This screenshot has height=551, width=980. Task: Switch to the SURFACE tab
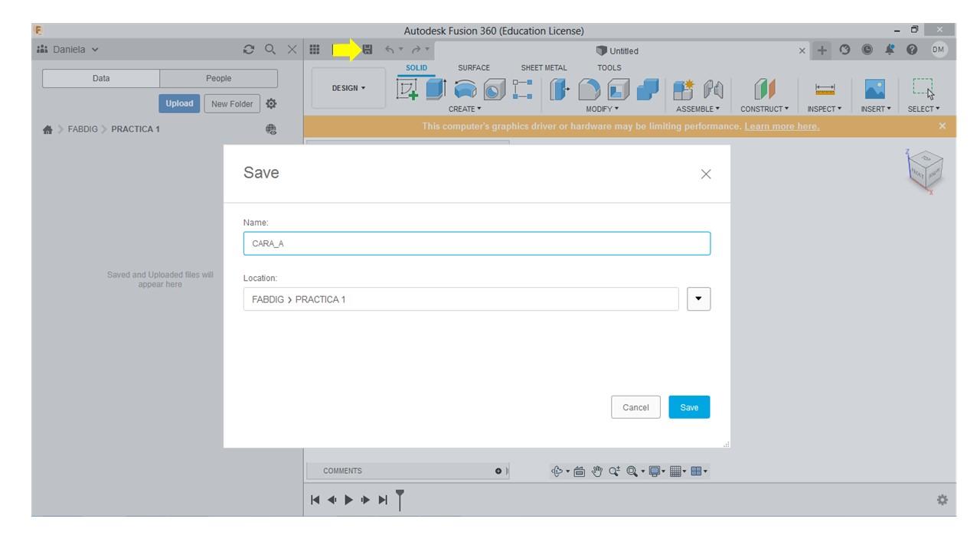(x=473, y=68)
